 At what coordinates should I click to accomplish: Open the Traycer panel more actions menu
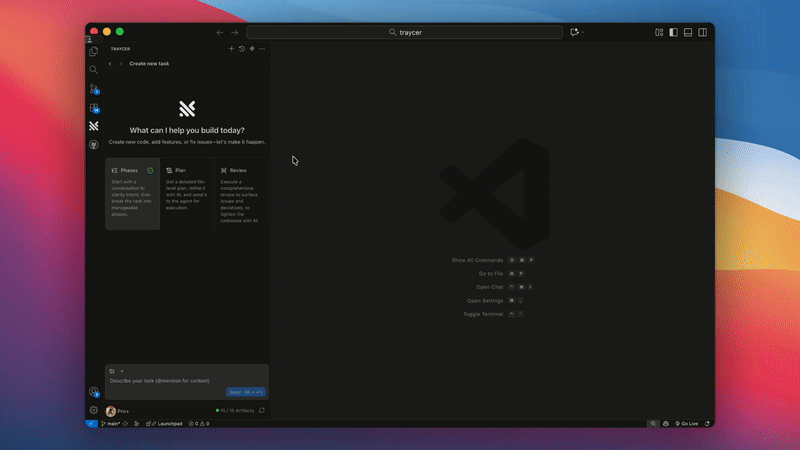point(262,49)
